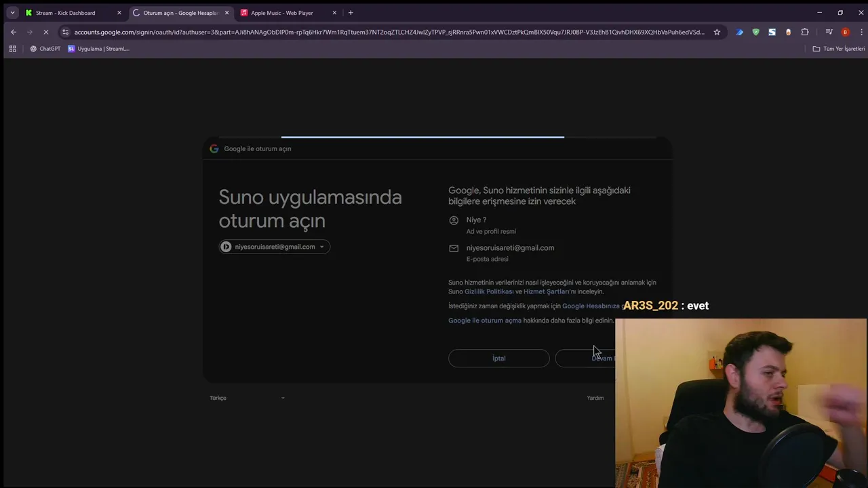This screenshot has width=868, height=488.
Task: Select the Oturum açın Google Hesapları tab
Action: [180, 13]
